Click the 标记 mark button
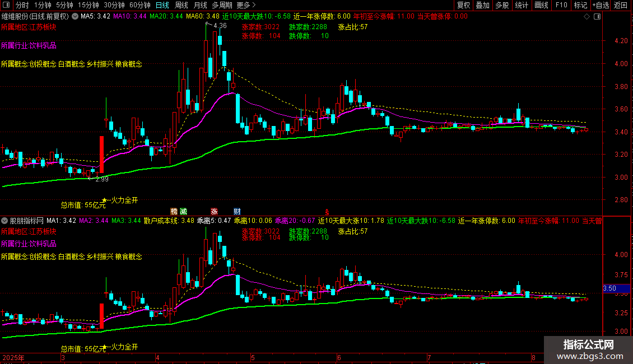The image size is (633, 364). pyautogui.click(x=580, y=5)
